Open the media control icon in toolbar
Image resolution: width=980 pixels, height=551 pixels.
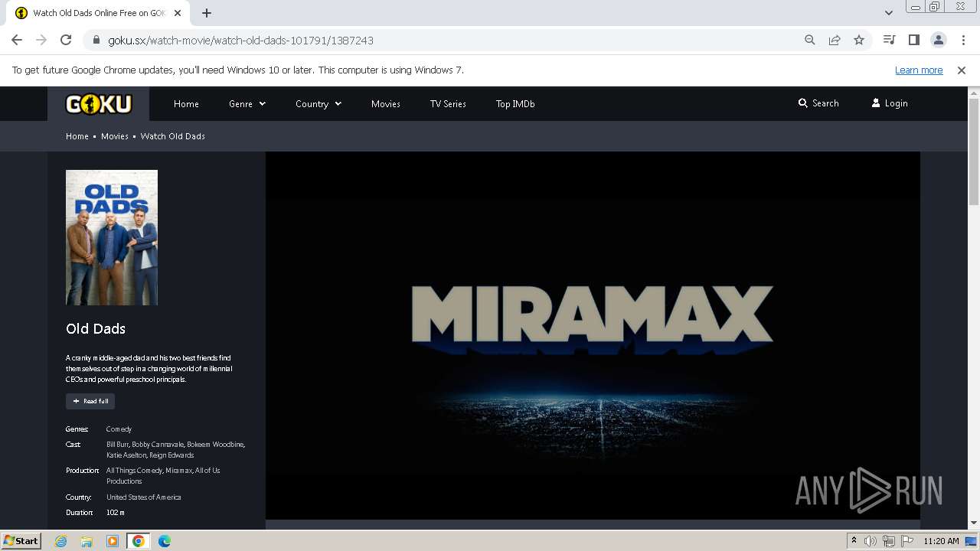889,40
